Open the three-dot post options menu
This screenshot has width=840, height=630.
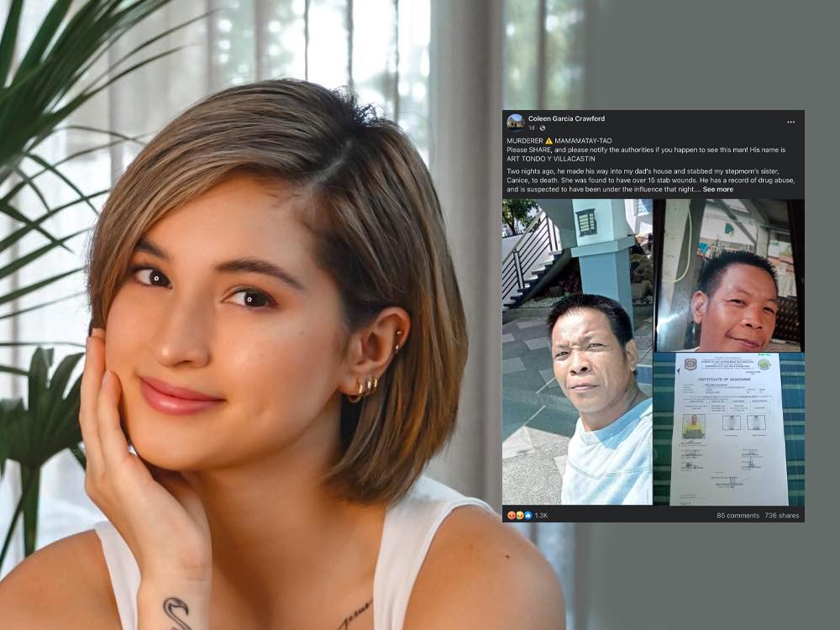coord(790,121)
